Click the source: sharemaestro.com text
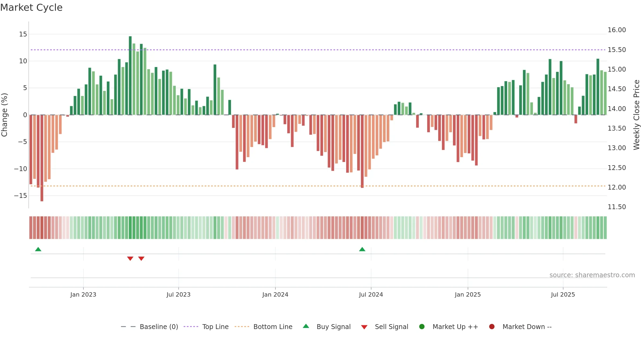Screen dimensions: 644x362 pos(592,275)
